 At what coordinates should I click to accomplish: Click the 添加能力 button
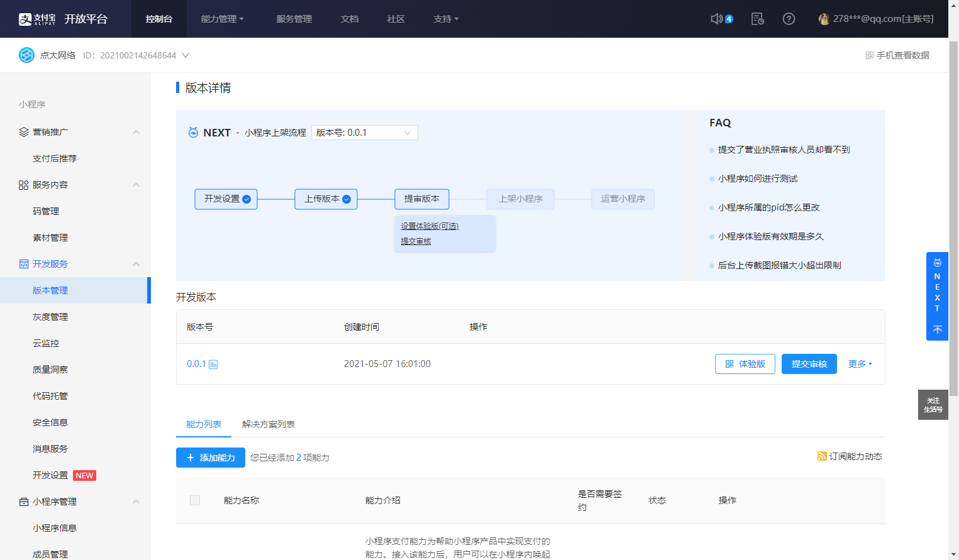(x=211, y=458)
